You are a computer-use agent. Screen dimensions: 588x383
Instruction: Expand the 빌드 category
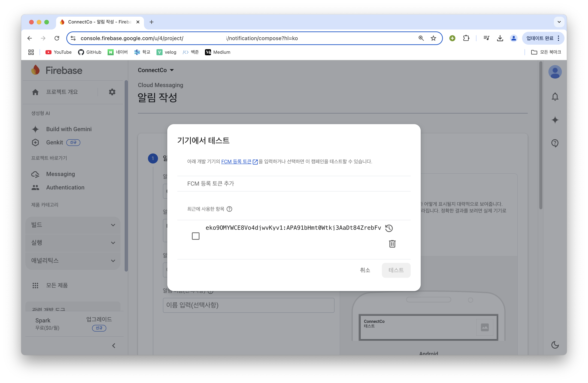click(73, 225)
